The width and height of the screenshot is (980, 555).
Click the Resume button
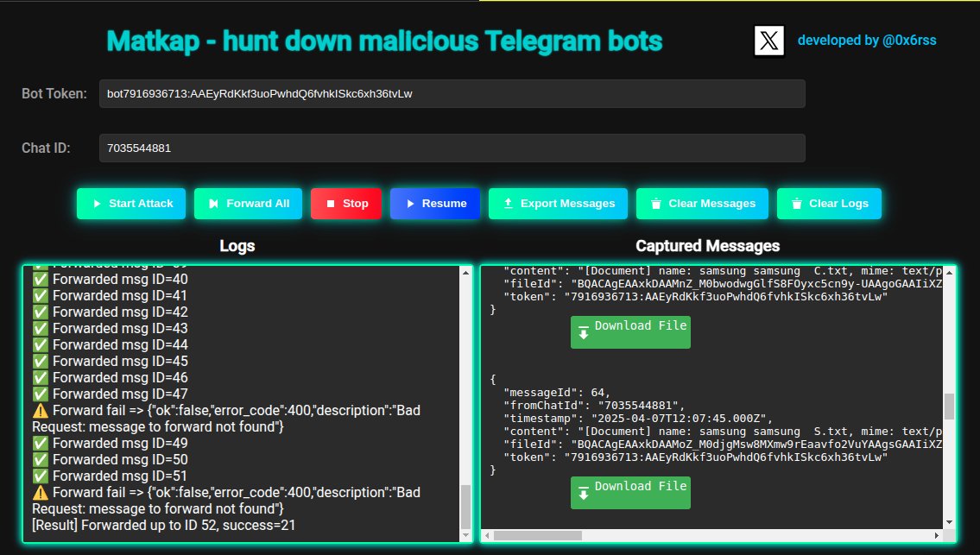pyautogui.click(x=435, y=204)
